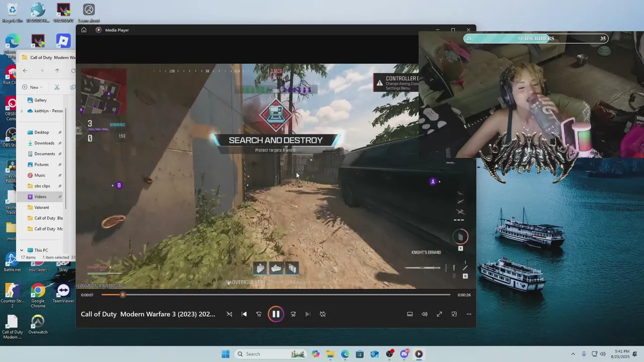Open subtitles and captions options

coord(410,314)
